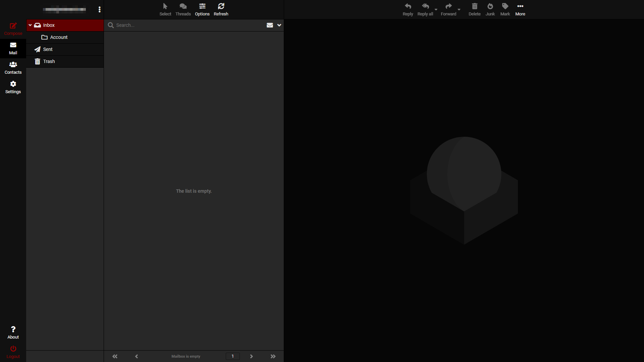Click the Search input field
644x362 pixels.
tap(188, 25)
